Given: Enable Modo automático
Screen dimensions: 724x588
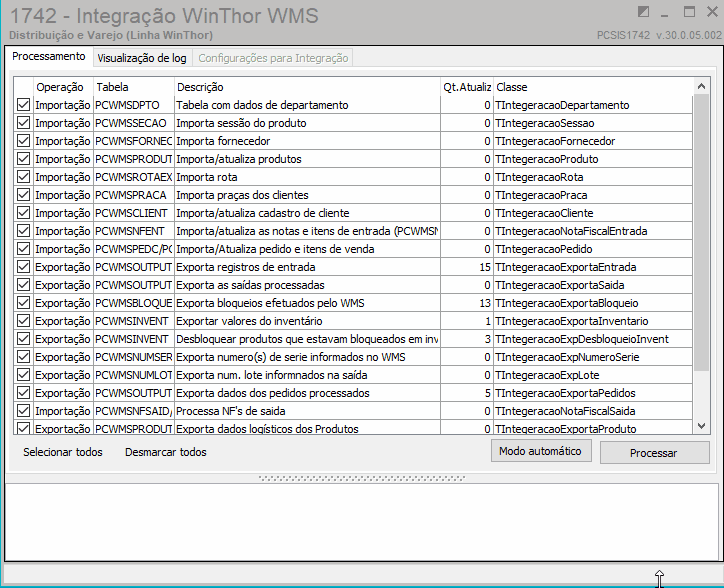Looking at the screenshot, I should click(x=541, y=451).
